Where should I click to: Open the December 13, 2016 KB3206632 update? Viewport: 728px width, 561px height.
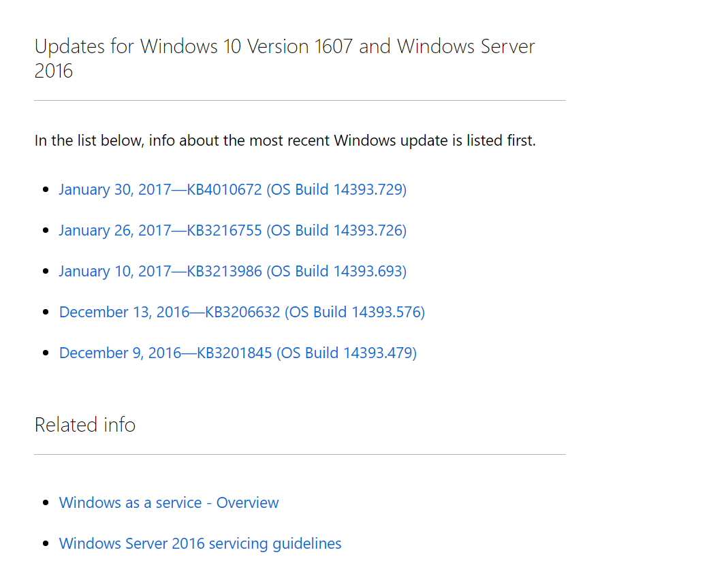click(x=242, y=312)
